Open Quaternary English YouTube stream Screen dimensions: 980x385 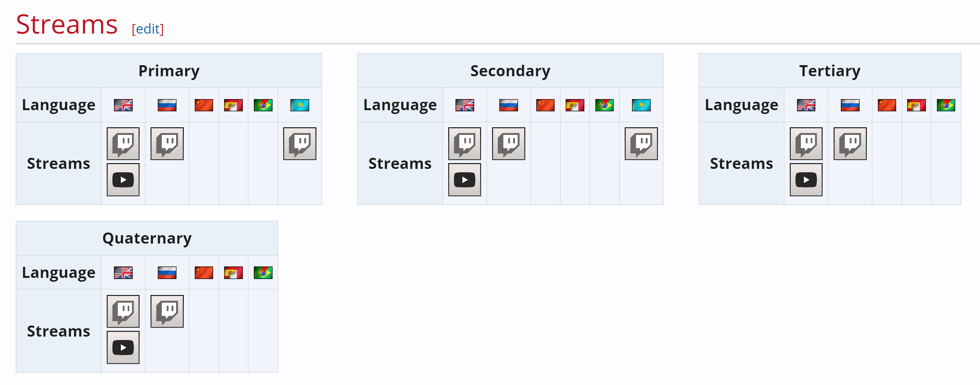tap(123, 347)
